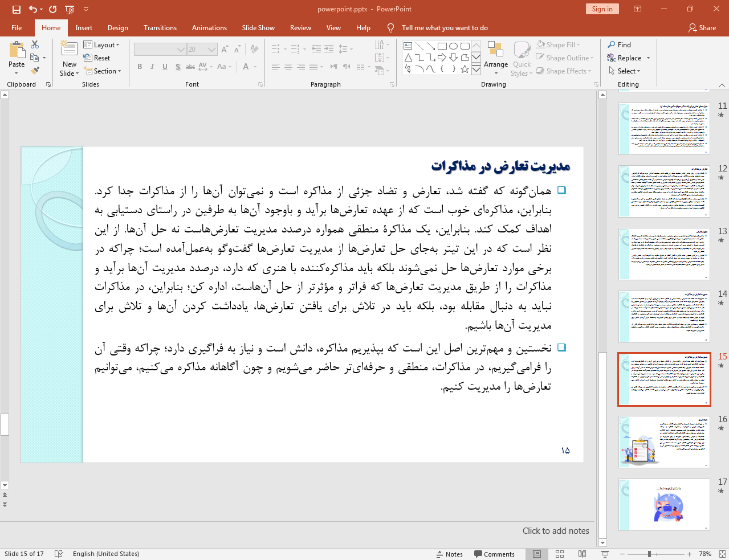Screen dimensions: 729x560
Task: Expand the Shape Fill dropdown
Action: [x=577, y=44]
